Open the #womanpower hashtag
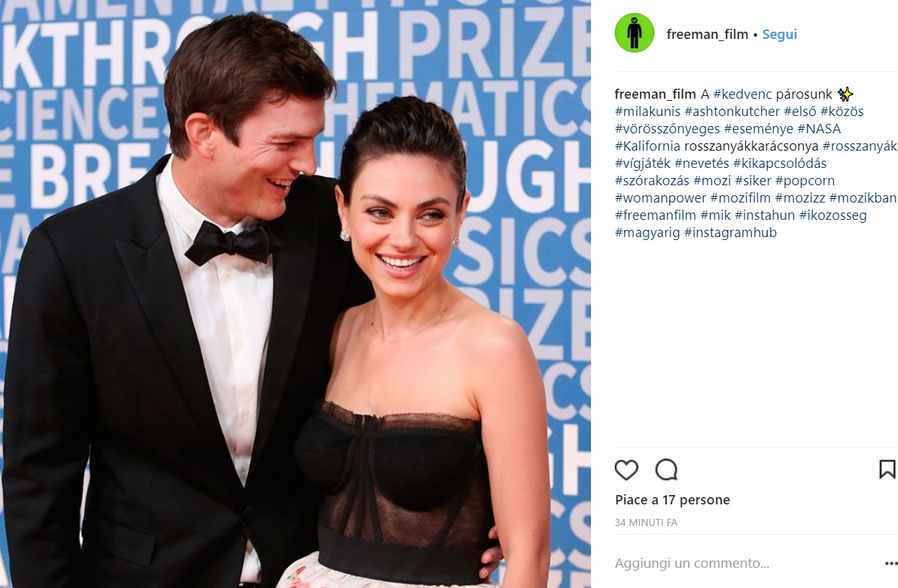Image resolution: width=898 pixels, height=588 pixels. [660, 198]
